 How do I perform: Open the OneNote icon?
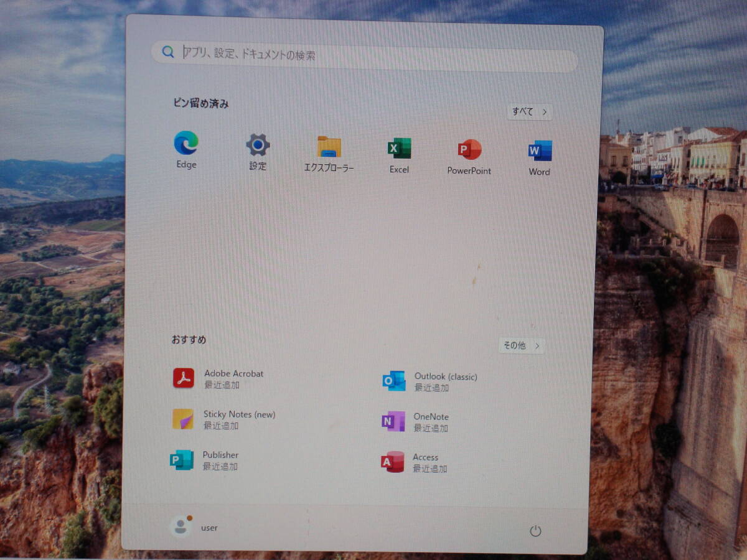(x=393, y=421)
